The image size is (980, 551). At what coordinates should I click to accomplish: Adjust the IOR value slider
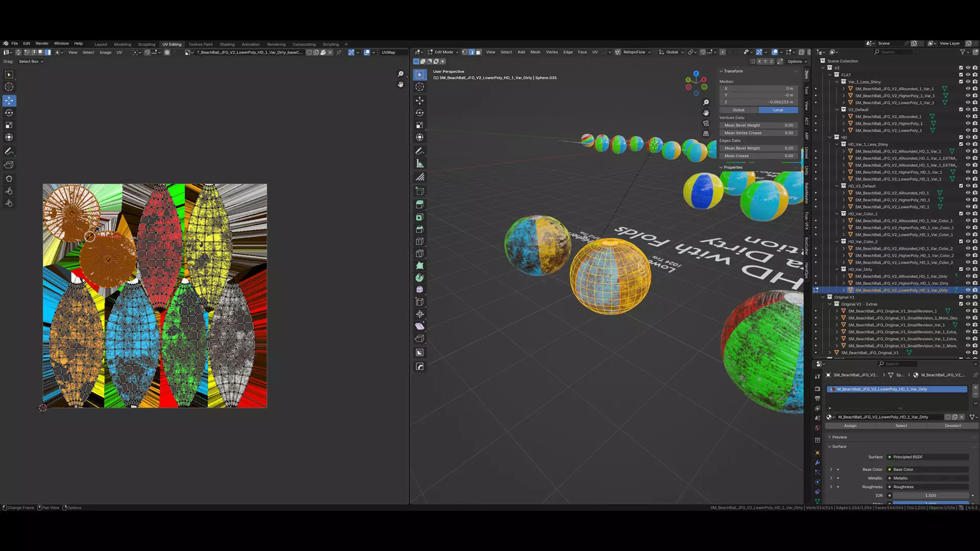tap(930, 495)
